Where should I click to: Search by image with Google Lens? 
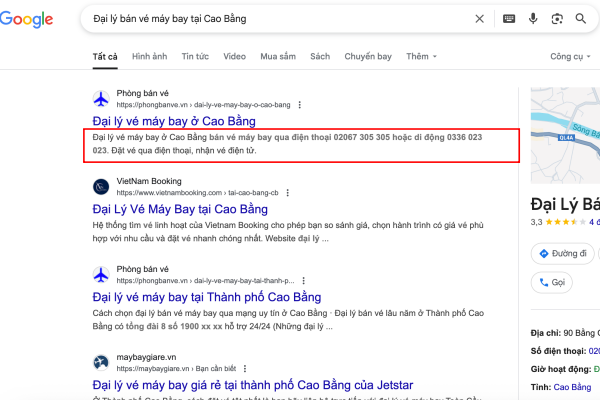558,19
